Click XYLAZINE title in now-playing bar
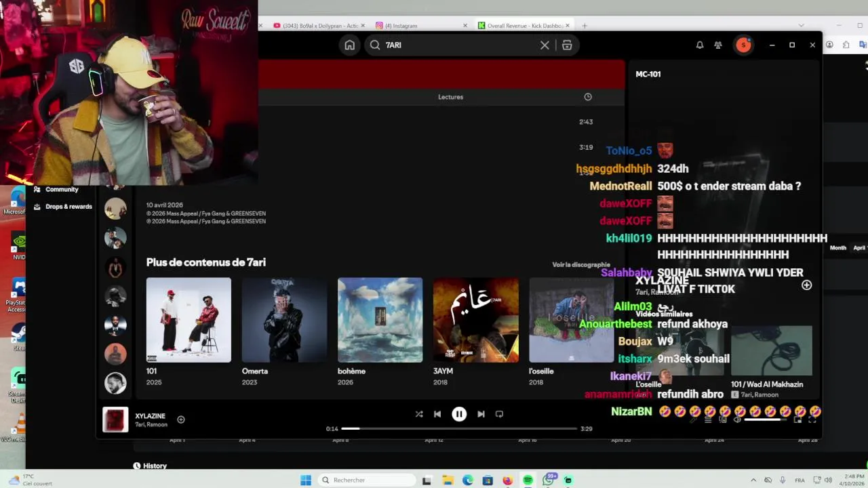 [150, 416]
